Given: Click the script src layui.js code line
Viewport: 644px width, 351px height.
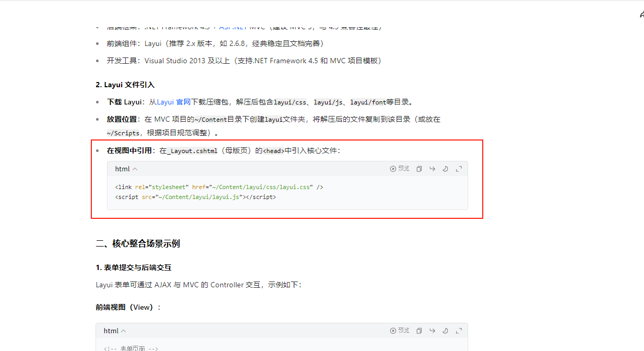Looking at the screenshot, I should click(195, 197).
